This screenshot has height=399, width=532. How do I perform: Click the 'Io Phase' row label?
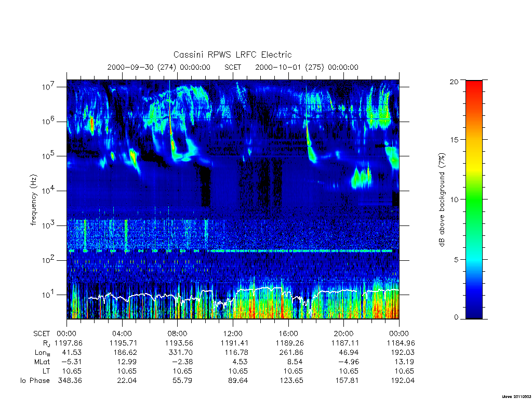tap(35, 380)
